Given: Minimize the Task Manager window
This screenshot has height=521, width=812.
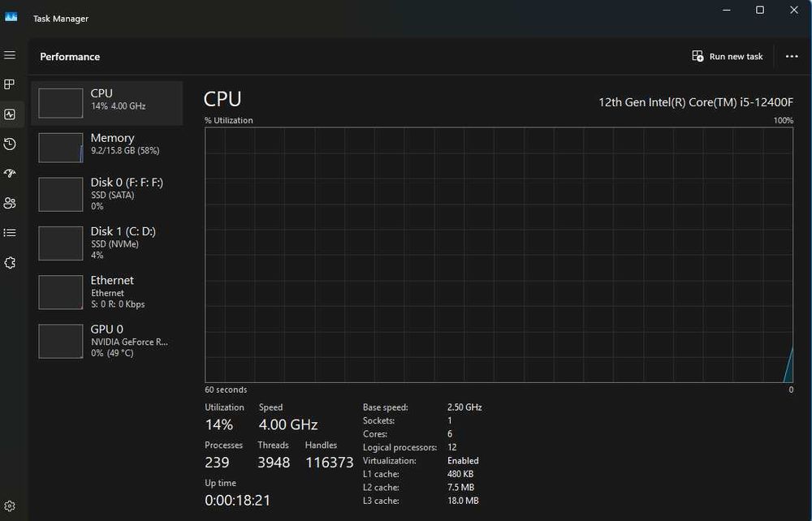Looking at the screenshot, I should click(x=727, y=10).
